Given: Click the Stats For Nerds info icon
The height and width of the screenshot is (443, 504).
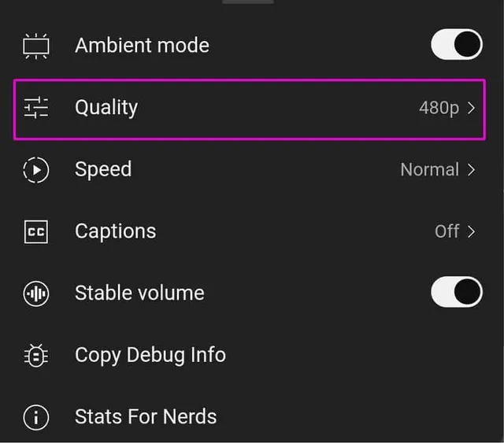Looking at the screenshot, I should (36, 417).
